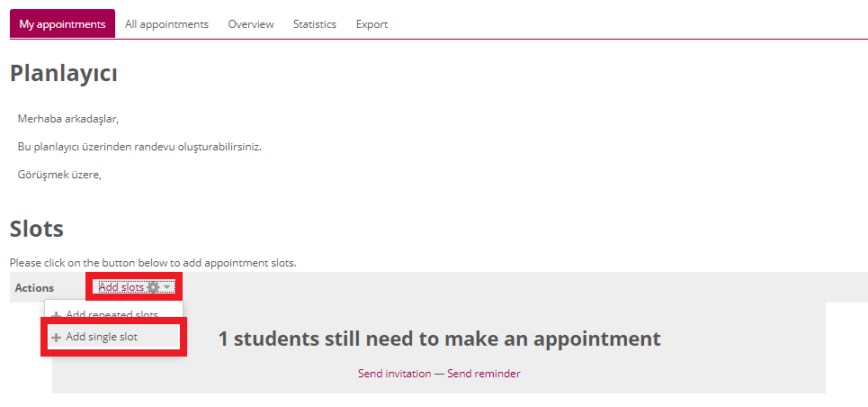The height and width of the screenshot is (407, 868).
Task: Click the Send reminder link
Action: click(484, 374)
